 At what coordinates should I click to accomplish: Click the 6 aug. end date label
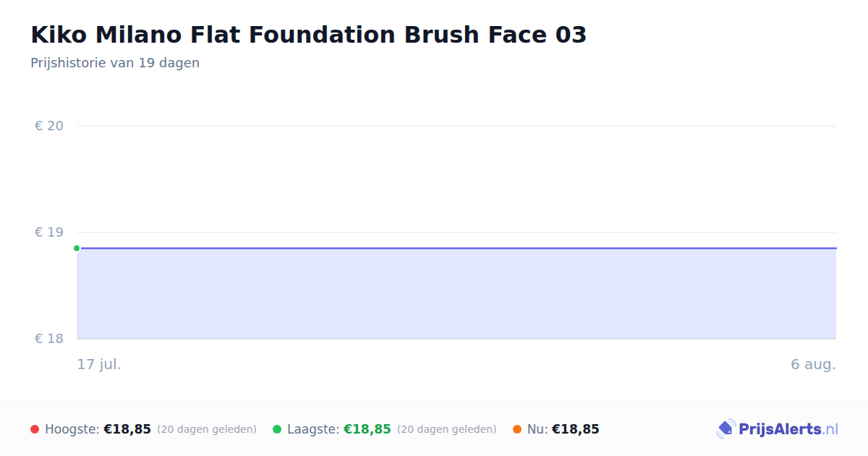(813, 364)
